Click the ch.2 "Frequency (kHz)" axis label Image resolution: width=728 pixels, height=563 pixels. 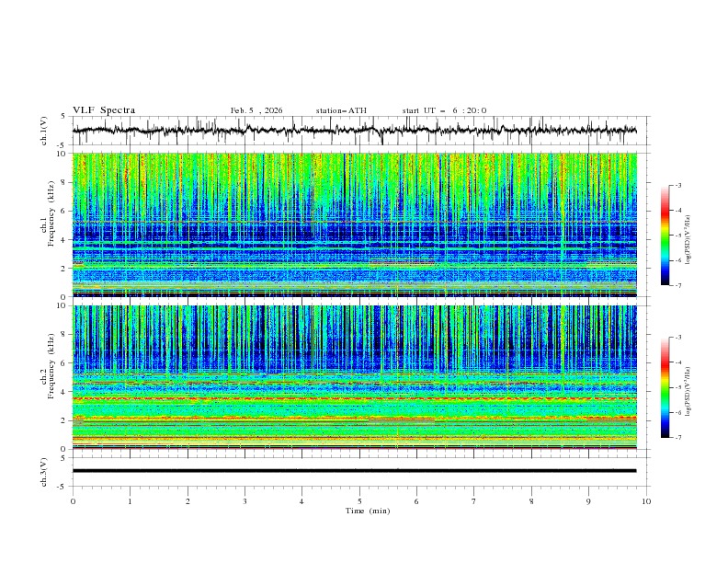[51, 366]
